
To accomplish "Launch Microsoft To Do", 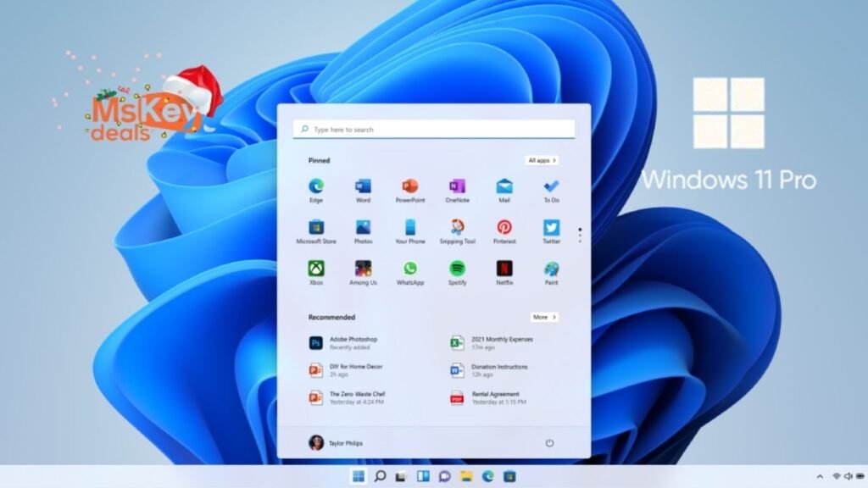I will 551,188.
